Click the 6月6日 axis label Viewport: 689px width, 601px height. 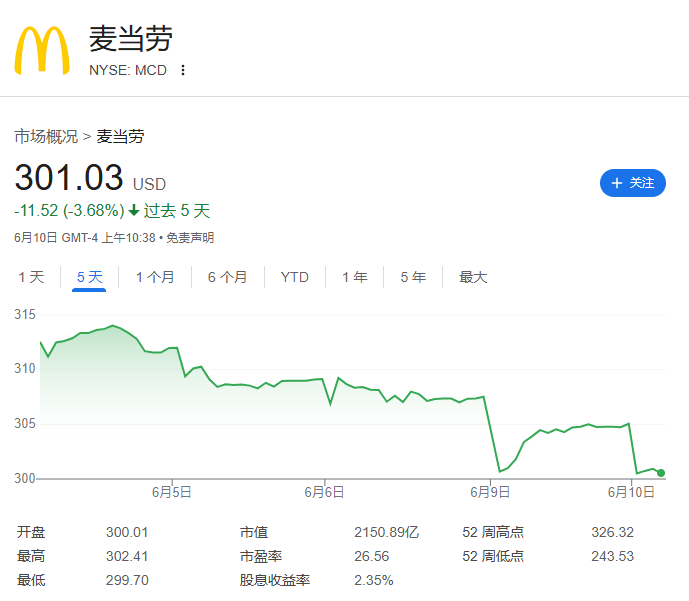pos(324,492)
